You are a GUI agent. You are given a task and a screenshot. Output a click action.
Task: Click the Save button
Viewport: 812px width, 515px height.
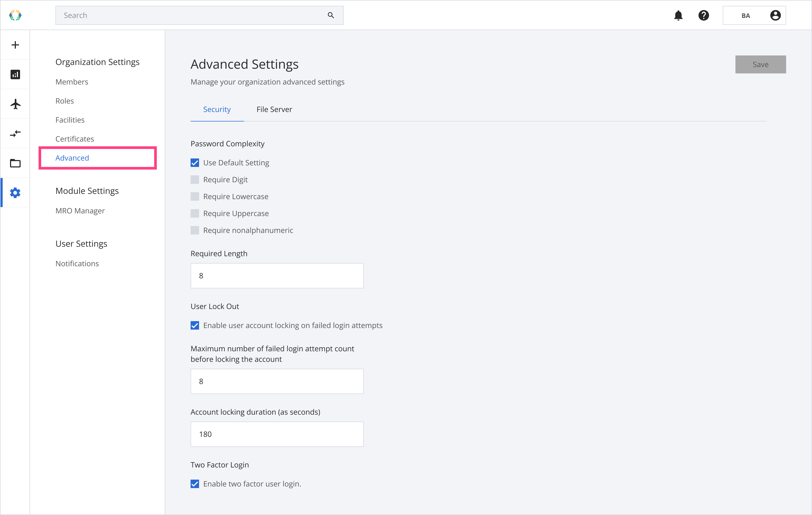tap(761, 64)
